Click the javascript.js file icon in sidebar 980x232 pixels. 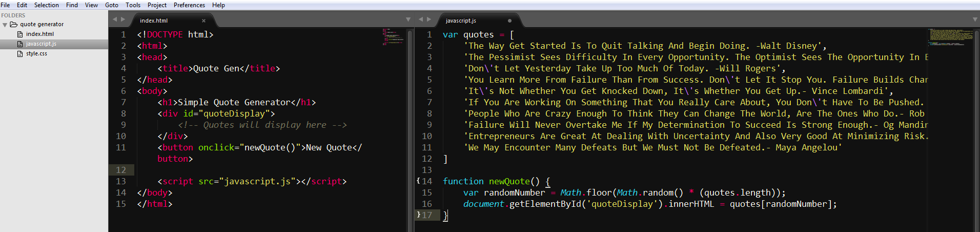pos(20,44)
